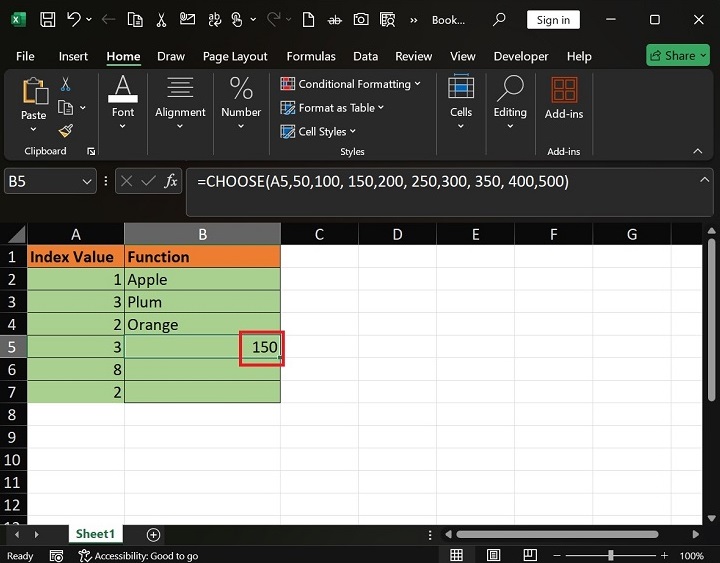
Task: Click the green Share button
Action: 677,56
